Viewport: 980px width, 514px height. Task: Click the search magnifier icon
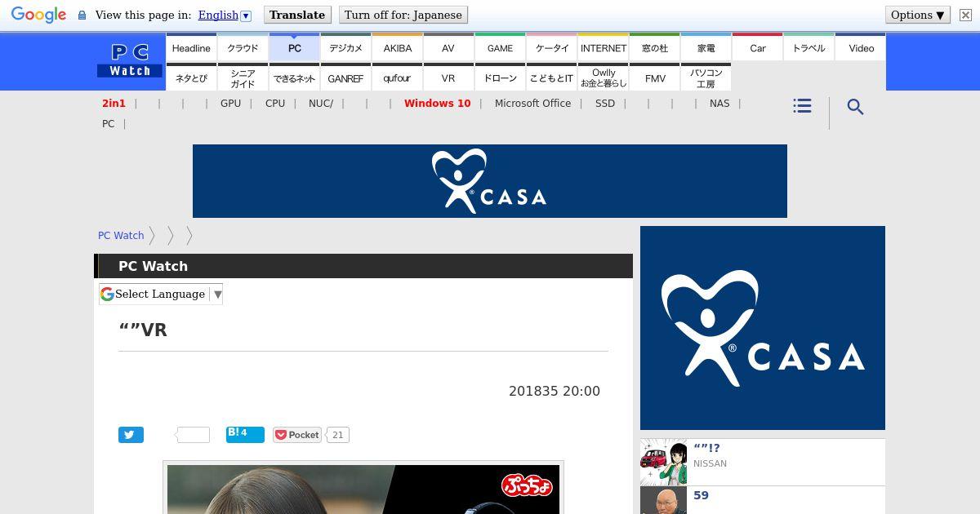coord(855,107)
